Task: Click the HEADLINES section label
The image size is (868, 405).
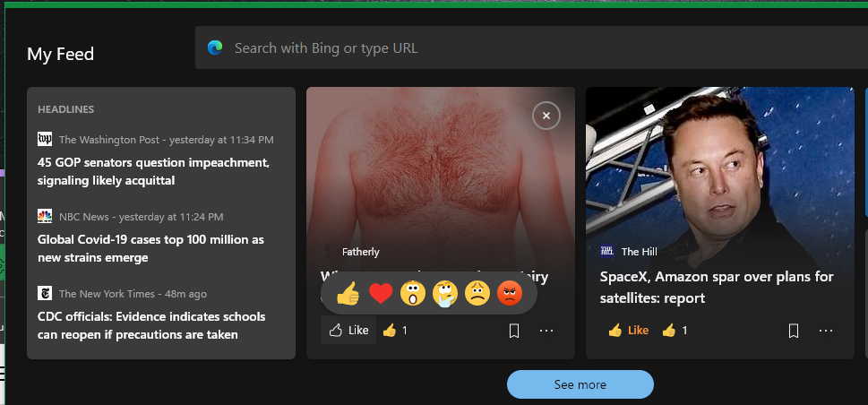Action: 66,109
